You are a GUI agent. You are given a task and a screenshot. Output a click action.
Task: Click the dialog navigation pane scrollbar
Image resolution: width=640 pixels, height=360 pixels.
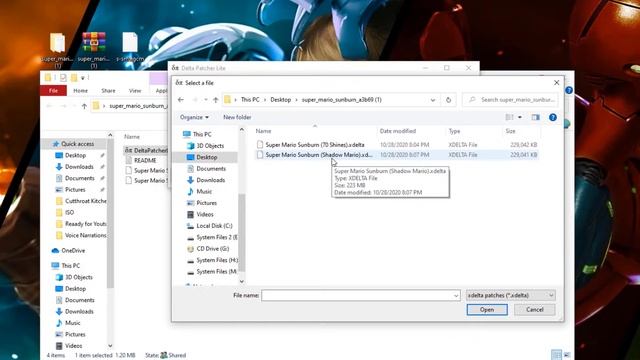(x=242, y=233)
